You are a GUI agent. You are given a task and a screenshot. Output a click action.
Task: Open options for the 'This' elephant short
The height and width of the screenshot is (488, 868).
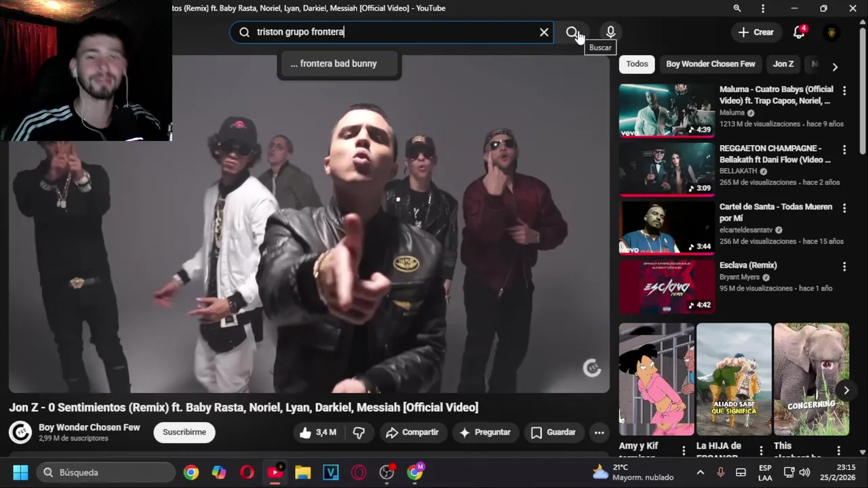pyautogui.click(x=839, y=450)
